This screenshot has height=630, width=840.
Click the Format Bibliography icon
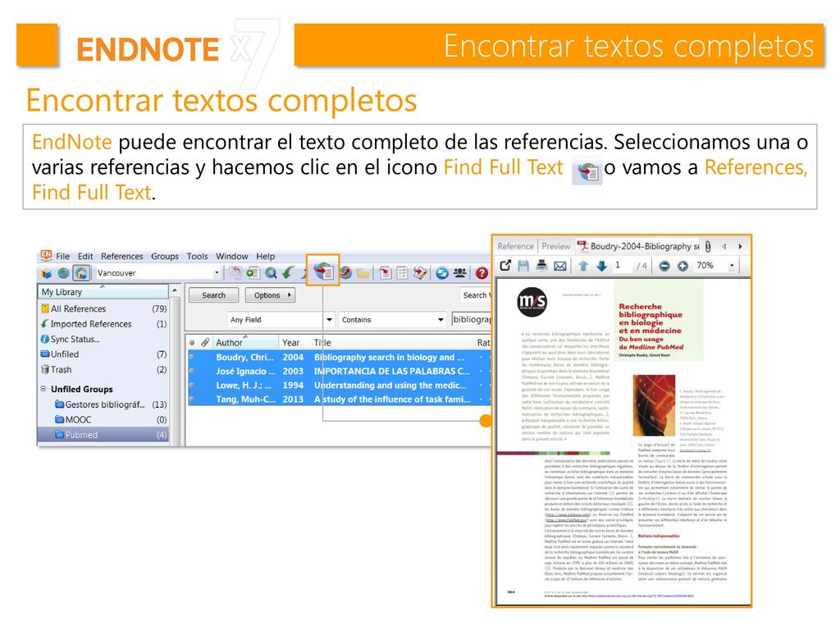[x=402, y=273]
